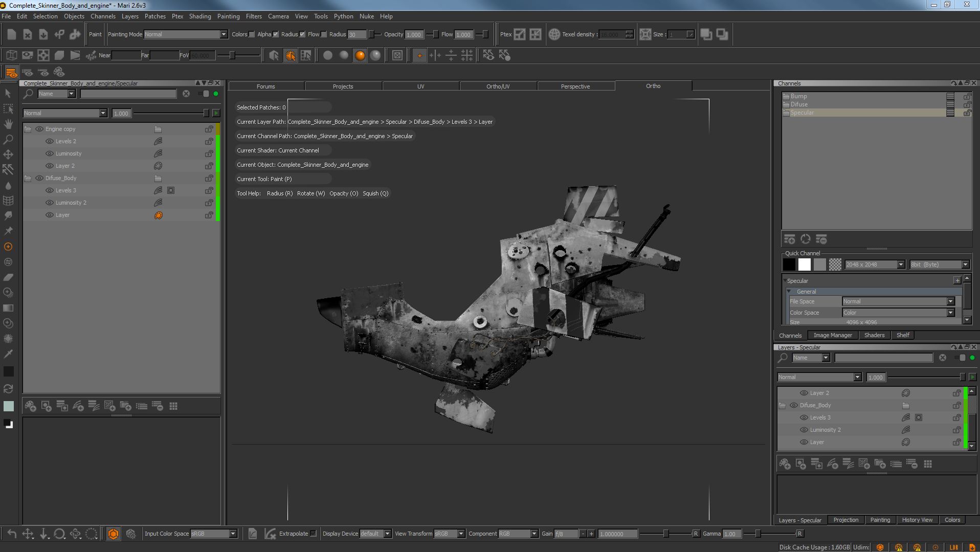The width and height of the screenshot is (980, 552).
Task: Click the Texel density globe icon
Action: [554, 34]
